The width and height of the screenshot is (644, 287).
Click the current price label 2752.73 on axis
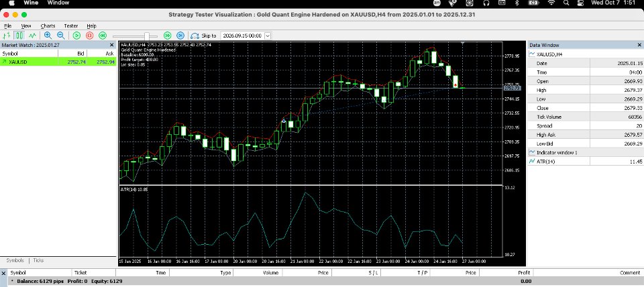512,88
